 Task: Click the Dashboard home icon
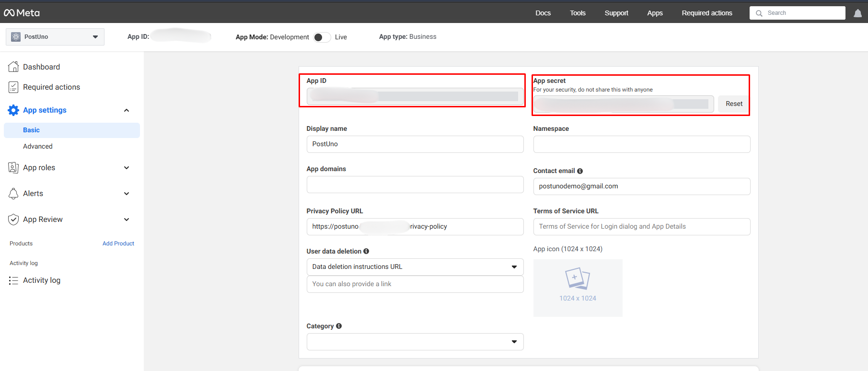(13, 67)
